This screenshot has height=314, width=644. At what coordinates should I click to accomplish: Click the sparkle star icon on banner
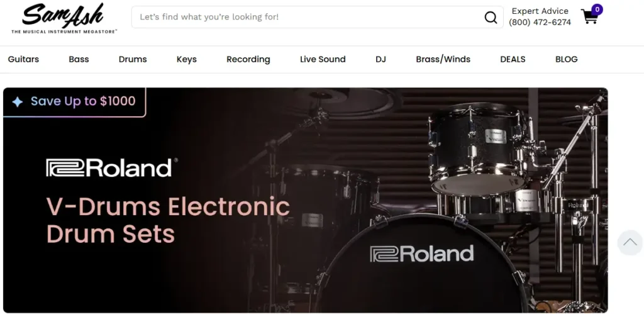17,101
